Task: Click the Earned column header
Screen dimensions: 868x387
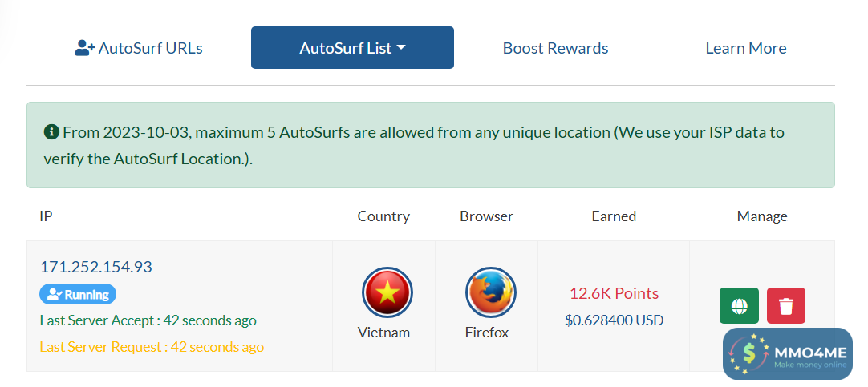Action: (x=614, y=216)
